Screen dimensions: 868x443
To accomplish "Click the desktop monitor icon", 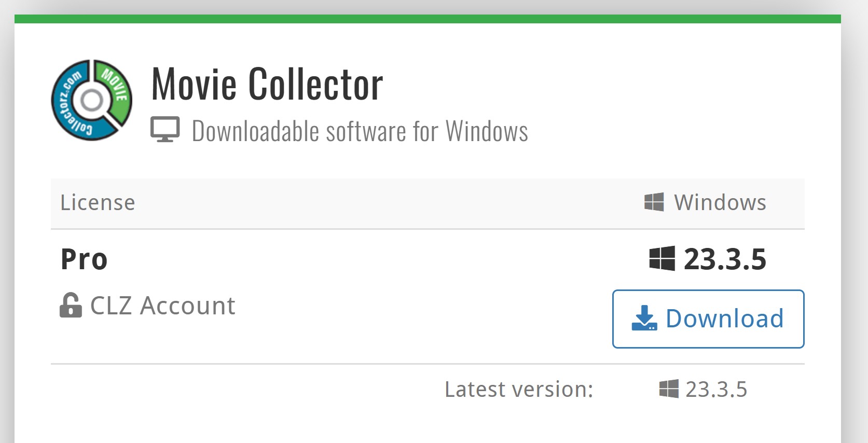I will point(165,130).
